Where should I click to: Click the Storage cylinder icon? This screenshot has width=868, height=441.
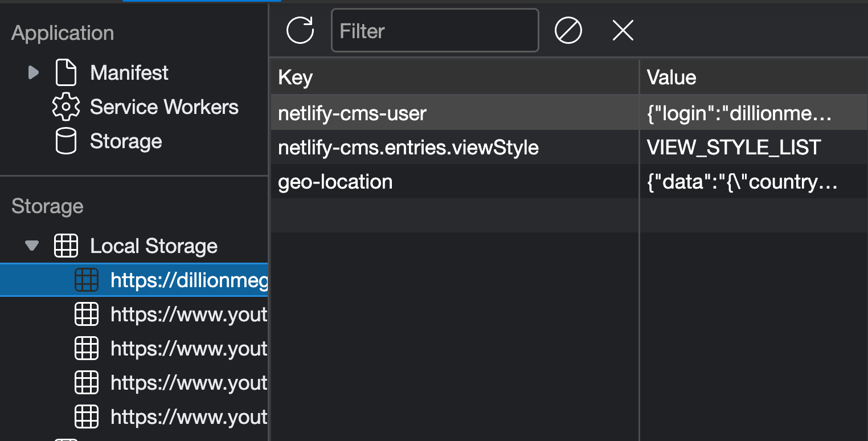click(x=65, y=141)
